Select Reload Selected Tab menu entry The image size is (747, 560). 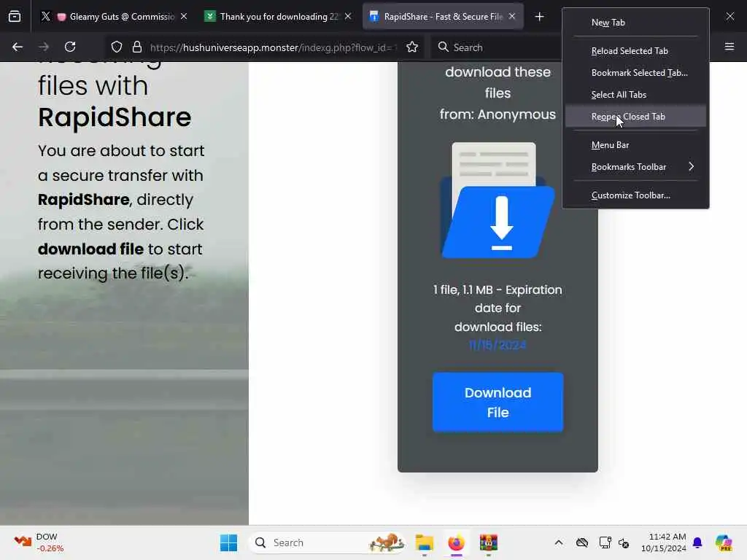(635, 50)
